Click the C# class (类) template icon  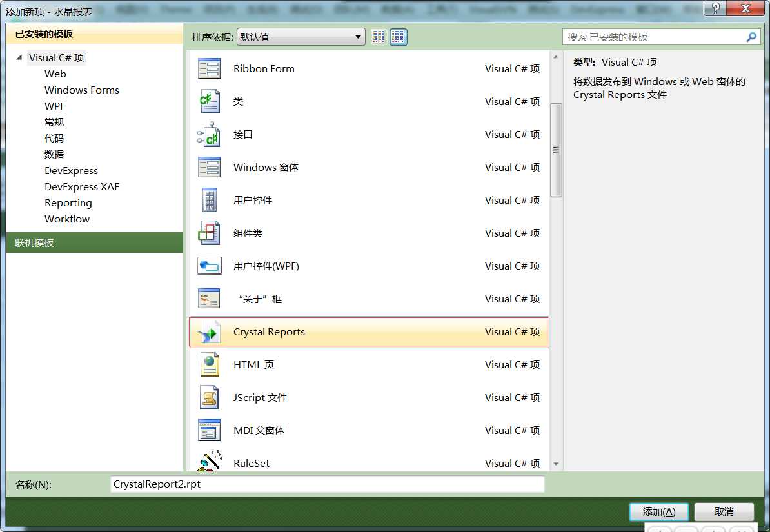[209, 102]
